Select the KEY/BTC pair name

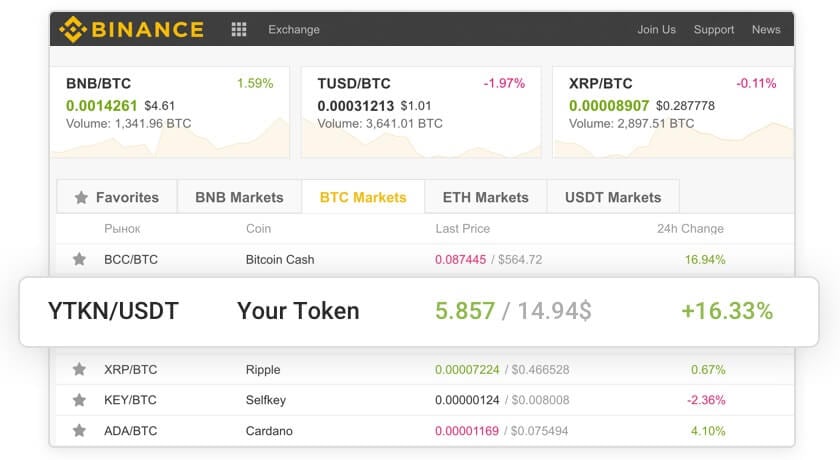coord(130,400)
